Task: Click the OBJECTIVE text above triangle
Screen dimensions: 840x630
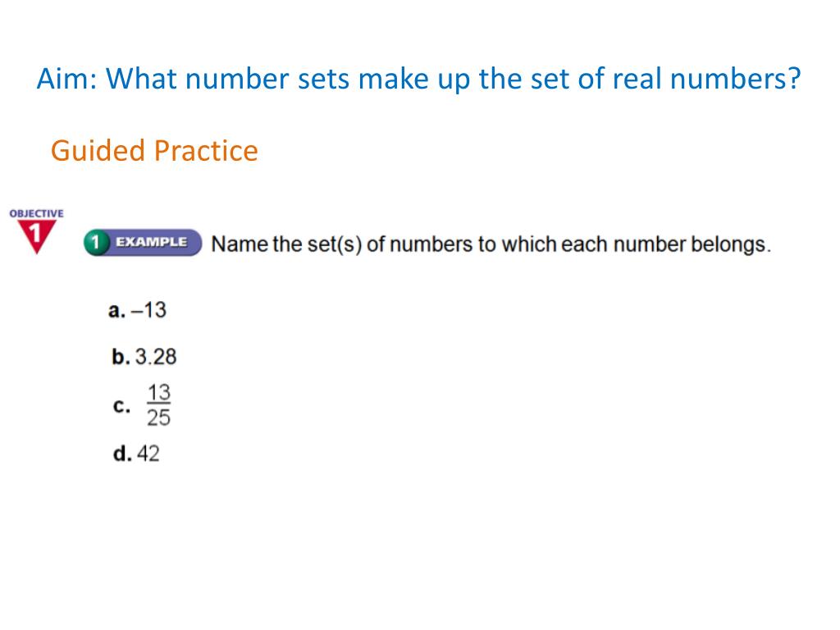Action: (36, 213)
